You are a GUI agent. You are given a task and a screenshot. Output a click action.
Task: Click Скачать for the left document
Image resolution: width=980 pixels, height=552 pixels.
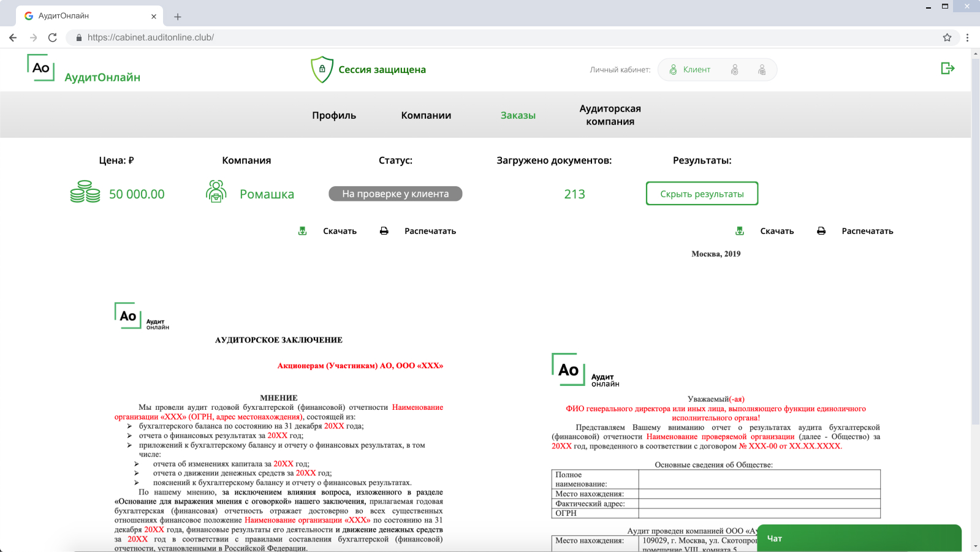tap(340, 231)
